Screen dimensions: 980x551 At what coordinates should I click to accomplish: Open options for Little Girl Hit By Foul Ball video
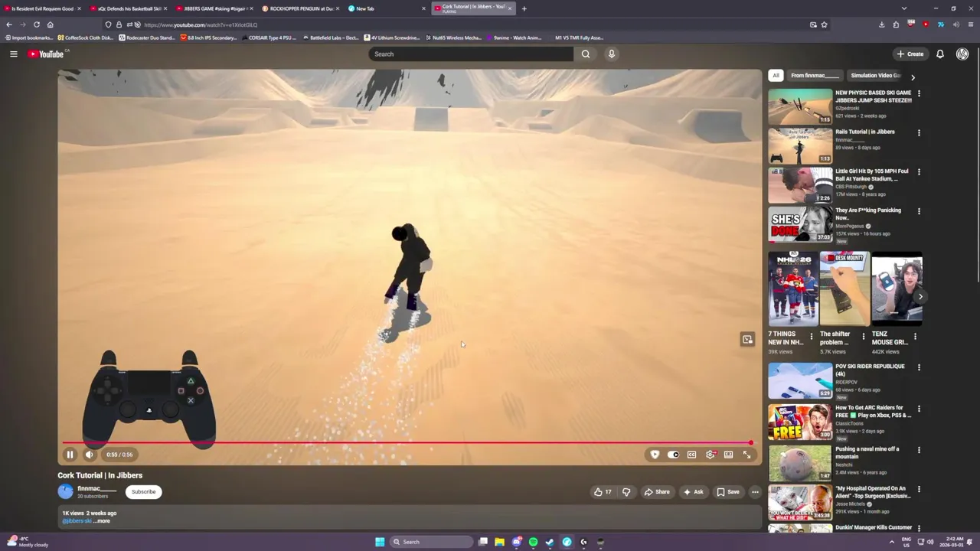coord(919,172)
